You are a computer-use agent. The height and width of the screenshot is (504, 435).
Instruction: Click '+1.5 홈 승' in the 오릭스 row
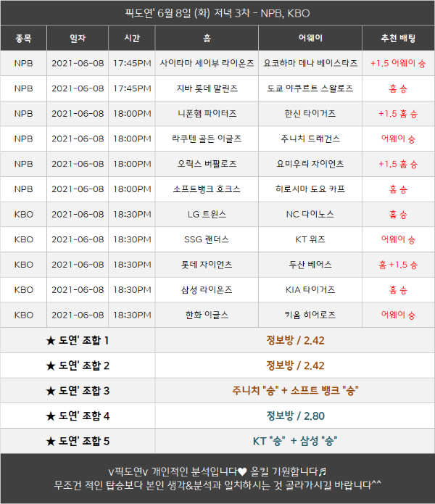tap(398, 164)
